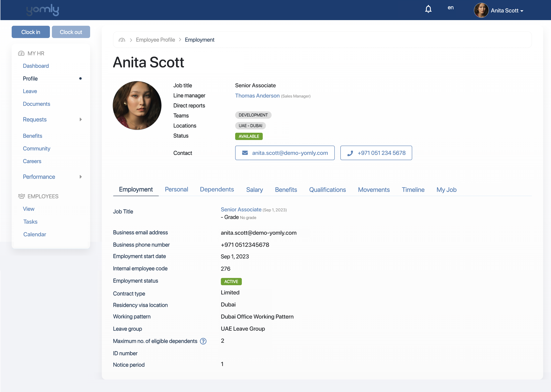Viewport: 551px width, 392px height.
Task: Click the dashboard home breadcrumb icon
Action: pyautogui.click(x=122, y=40)
